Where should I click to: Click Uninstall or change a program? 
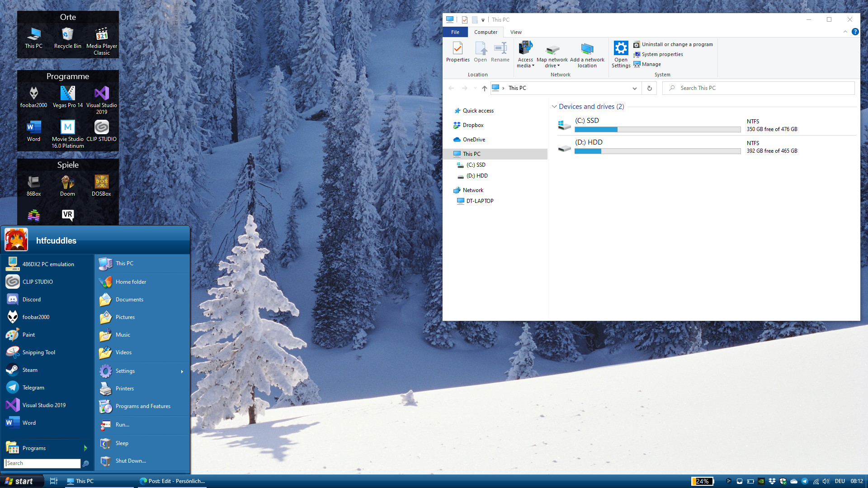coord(673,44)
